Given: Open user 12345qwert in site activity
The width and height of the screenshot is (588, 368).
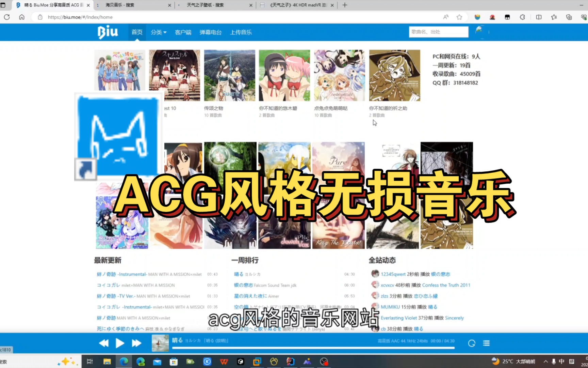Looking at the screenshot, I should (x=393, y=274).
